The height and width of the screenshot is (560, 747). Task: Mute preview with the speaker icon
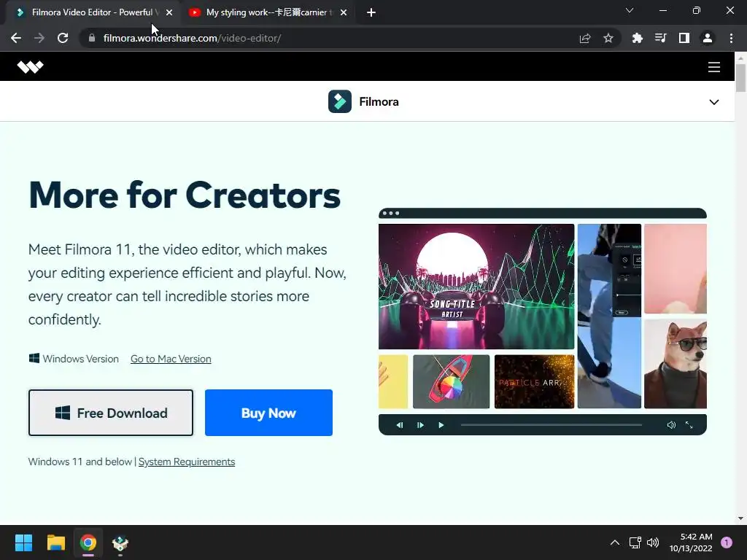coord(671,425)
